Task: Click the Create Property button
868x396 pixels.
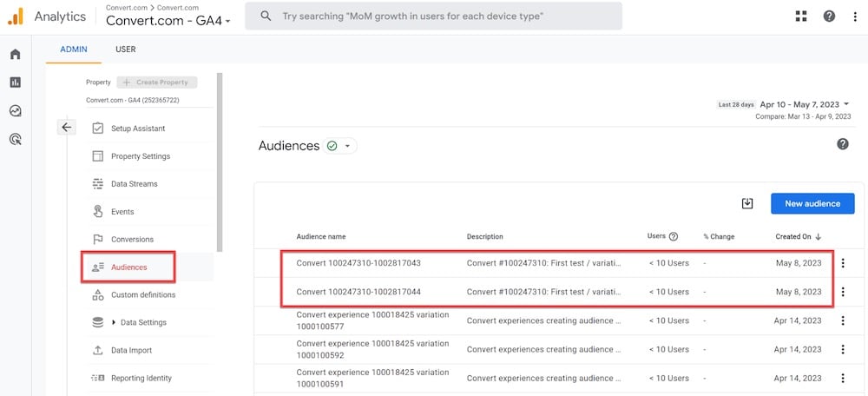Action: pyautogui.click(x=156, y=82)
